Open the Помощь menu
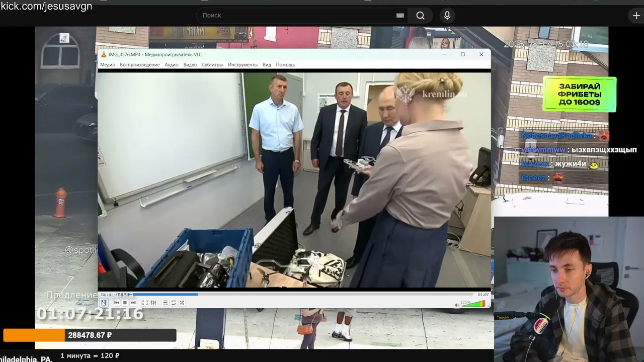 point(285,65)
